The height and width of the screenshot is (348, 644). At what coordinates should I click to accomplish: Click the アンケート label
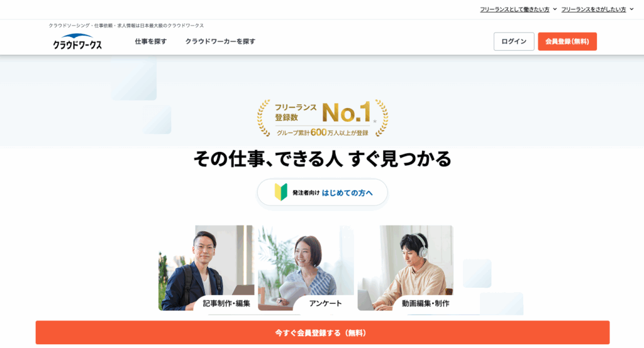pyautogui.click(x=325, y=303)
